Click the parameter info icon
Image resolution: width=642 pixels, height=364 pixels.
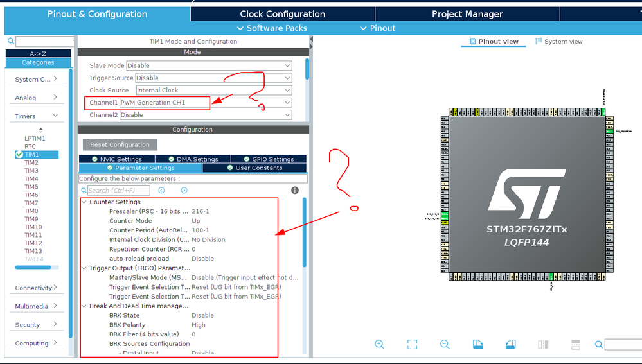click(295, 190)
